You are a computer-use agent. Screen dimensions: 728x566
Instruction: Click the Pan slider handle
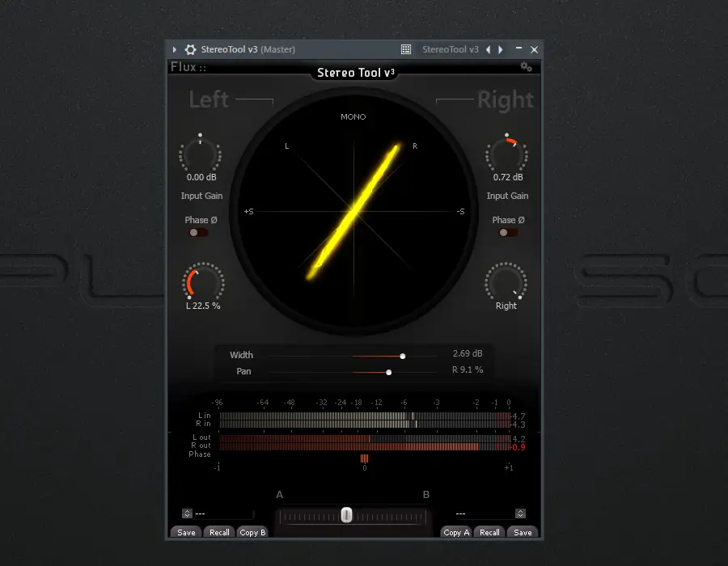click(x=388, y=372)
